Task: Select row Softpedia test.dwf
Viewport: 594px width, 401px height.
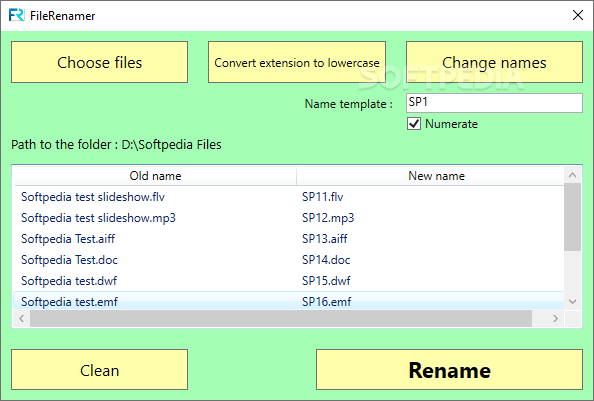Action: click(289, 281)
